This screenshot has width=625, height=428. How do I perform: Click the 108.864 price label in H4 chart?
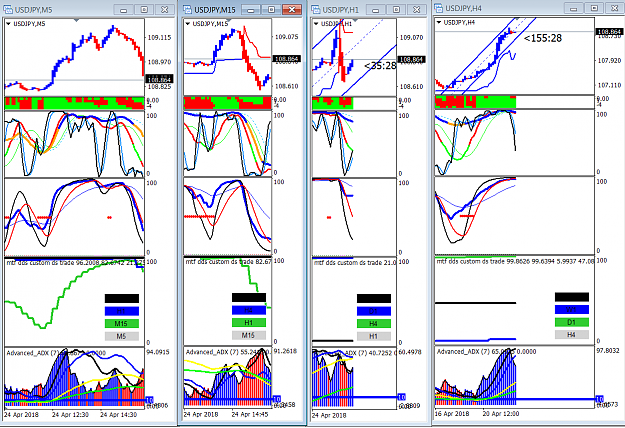click(609, 31)
